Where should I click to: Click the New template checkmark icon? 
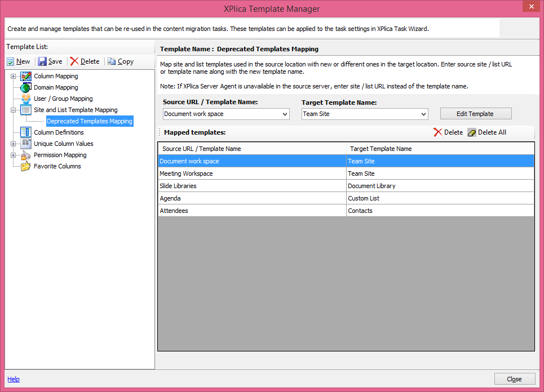(10, 62)
